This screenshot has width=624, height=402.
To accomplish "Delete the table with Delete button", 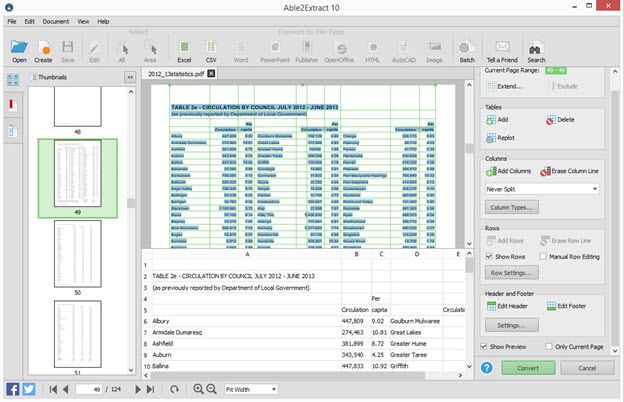I will [x=560, y=119].
